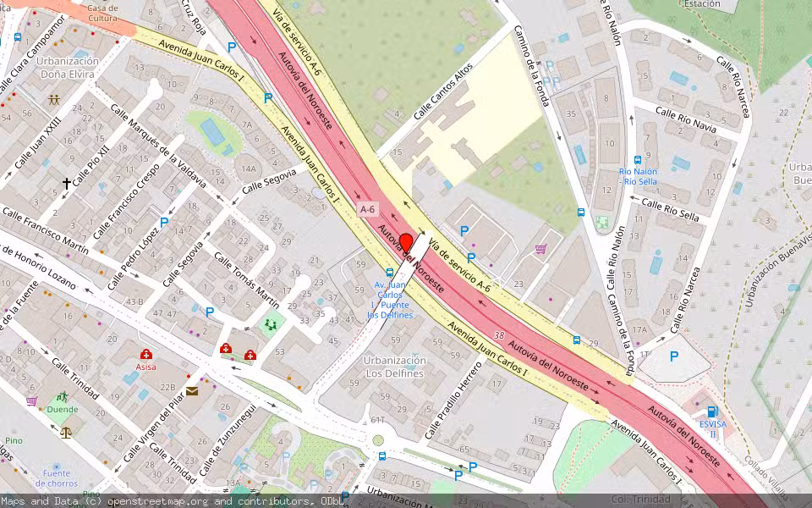
Task: Click the Duende sports icon
Action: click(62, 396)
